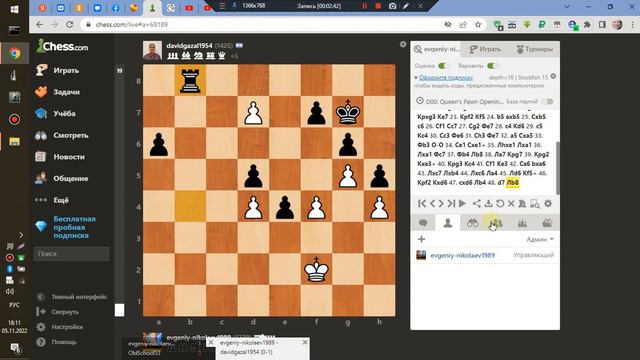Viewport: 640px width, 360px height.
Task: Bookmark this page with the star icon
Action: (478, 24)
